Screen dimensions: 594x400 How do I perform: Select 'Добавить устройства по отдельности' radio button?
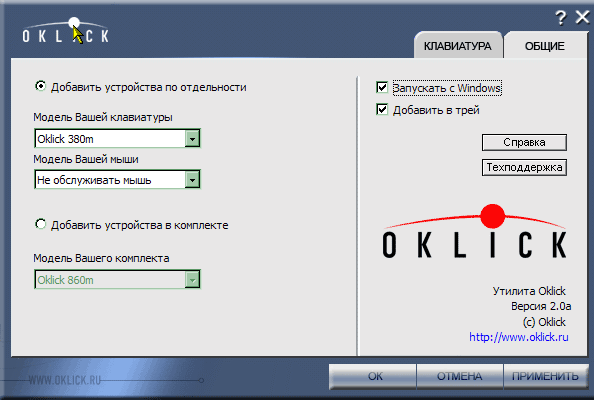point(41,86)
